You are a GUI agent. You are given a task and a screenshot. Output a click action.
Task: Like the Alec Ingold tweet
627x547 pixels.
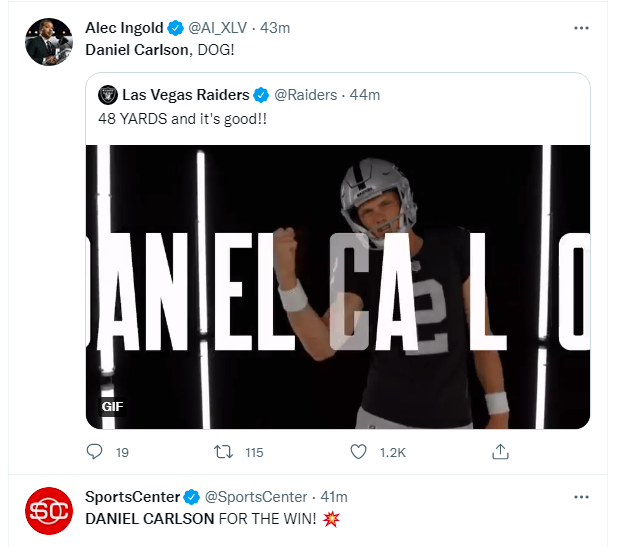click(x=359, y=452)
